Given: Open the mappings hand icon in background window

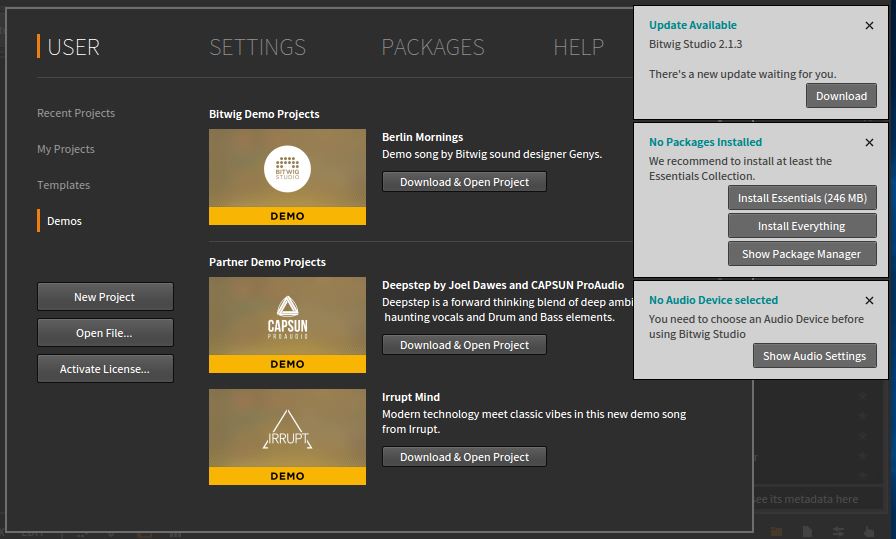Looking at the screenshot, I should pos(869,532).
